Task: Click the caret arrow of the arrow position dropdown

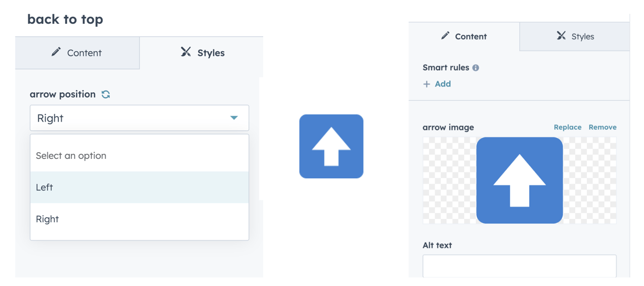Action: click(x=234, y=118)
